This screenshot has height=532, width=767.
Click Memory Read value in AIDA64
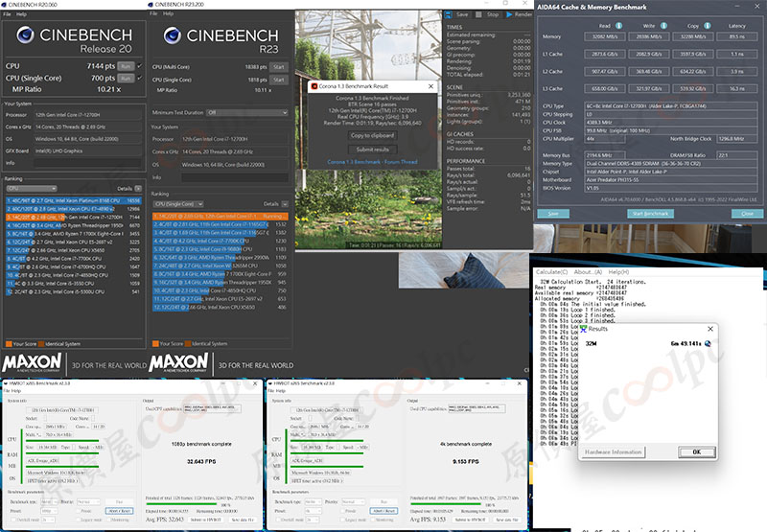pos(605,36)
